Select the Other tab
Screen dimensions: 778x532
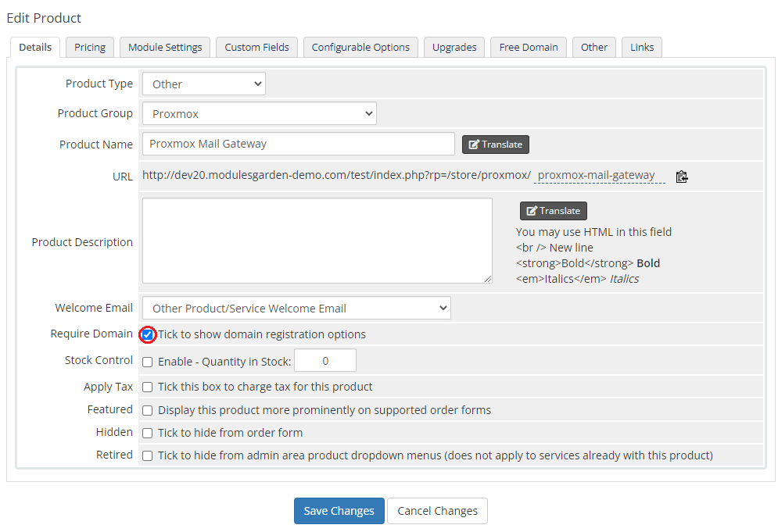[594, 47]
